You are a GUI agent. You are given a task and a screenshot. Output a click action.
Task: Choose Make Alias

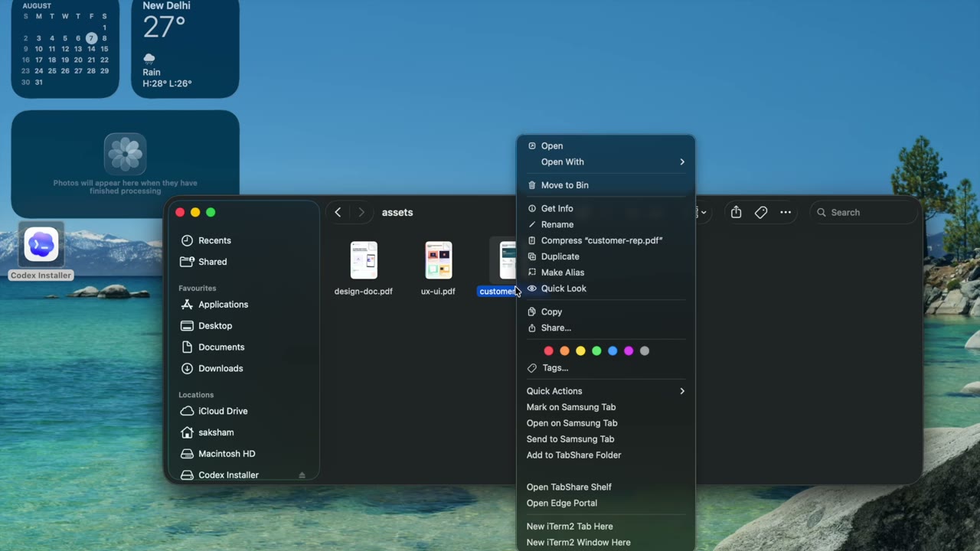click(606, 272)
